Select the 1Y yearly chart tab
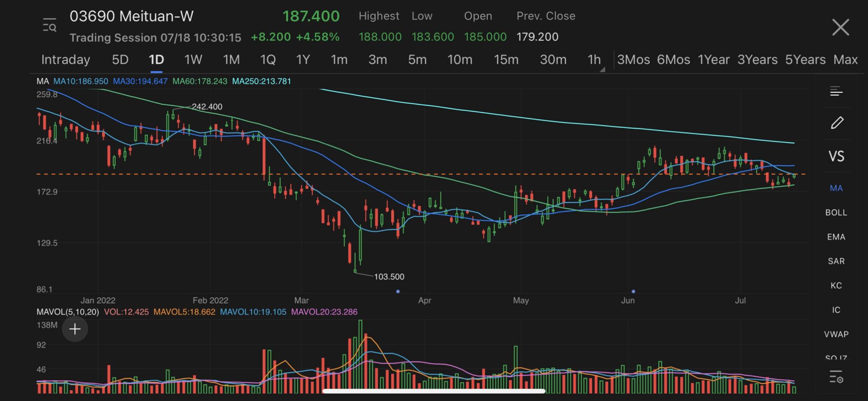The height and width of the screenshot is (401, 868). pyautogui.click(x=303, y=59)
